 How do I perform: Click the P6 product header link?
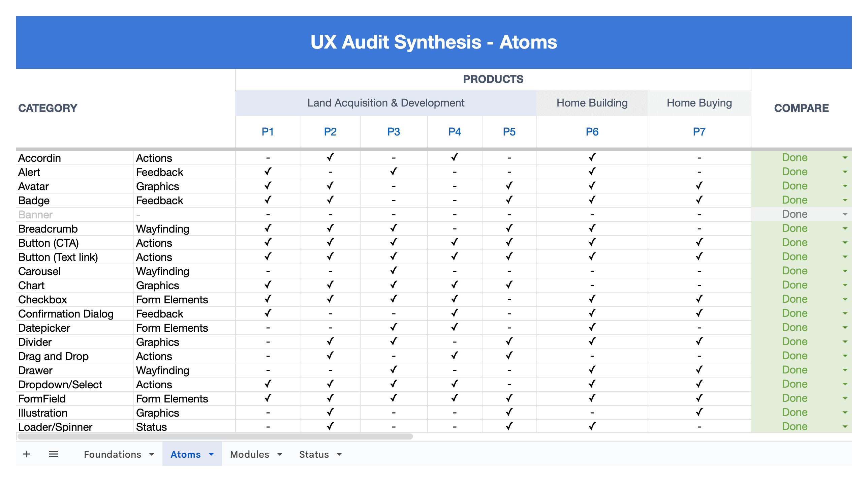click(592, 132)
